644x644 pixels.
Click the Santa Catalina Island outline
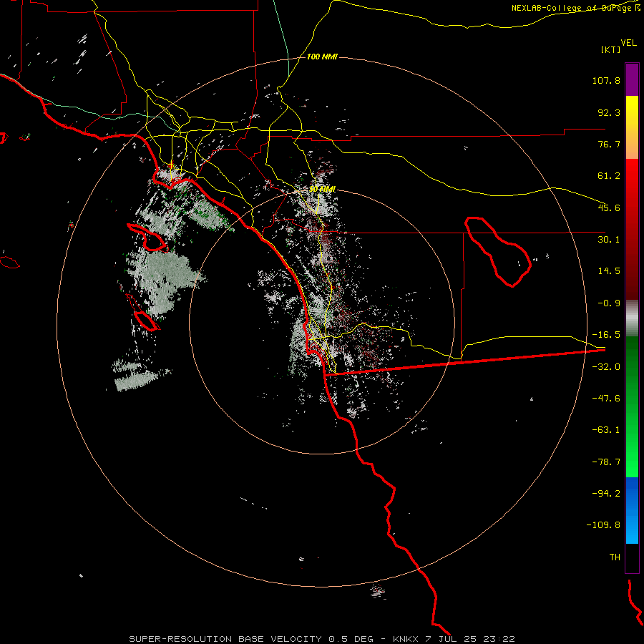tap(148, 238)
